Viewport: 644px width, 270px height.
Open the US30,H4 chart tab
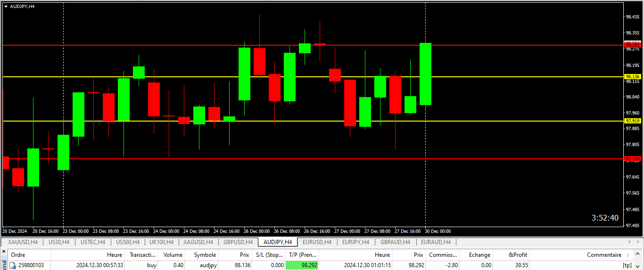59,242
